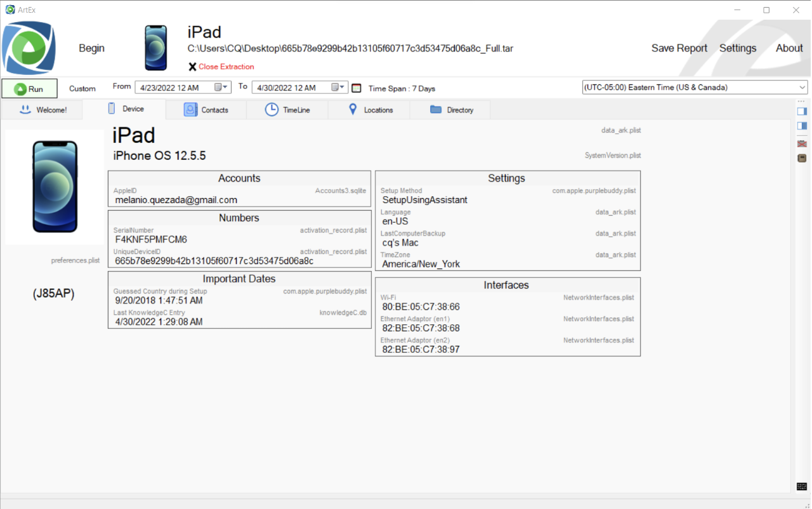This screenshot has height=509, width=812.
Task: Click the brown notebook icon in sidebar
Action: click(x=802, y=158)
